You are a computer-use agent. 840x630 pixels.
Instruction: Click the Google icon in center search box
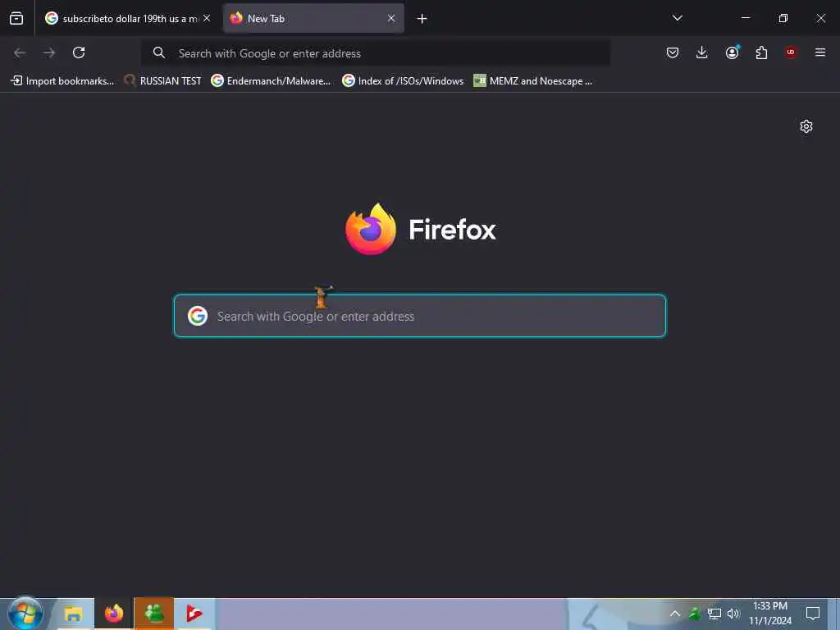pos(198,316)
